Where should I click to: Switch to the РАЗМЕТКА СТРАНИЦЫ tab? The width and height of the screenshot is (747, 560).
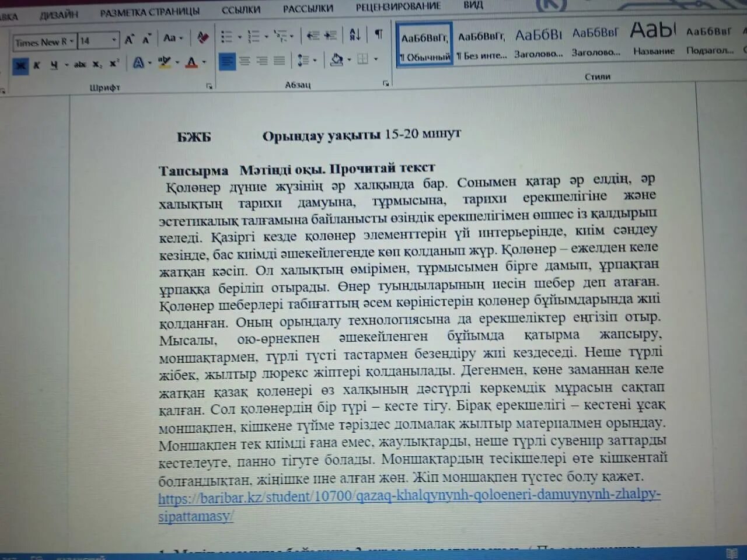[149, 12]
